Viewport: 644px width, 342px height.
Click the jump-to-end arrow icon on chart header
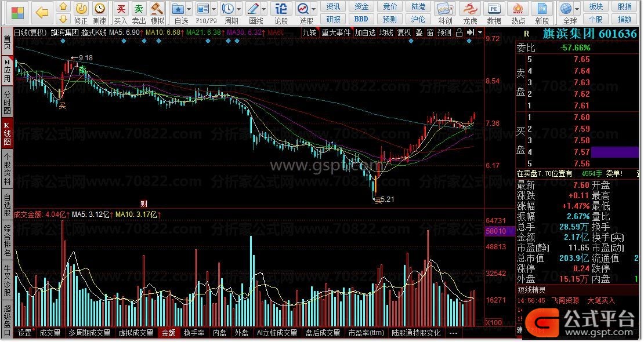(x=471, y=32)
